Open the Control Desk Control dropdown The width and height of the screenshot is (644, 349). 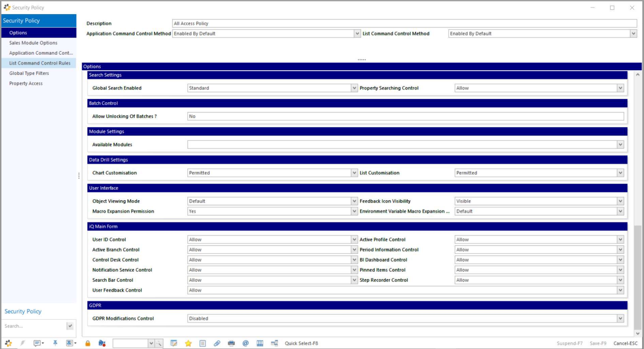point(355,260)
